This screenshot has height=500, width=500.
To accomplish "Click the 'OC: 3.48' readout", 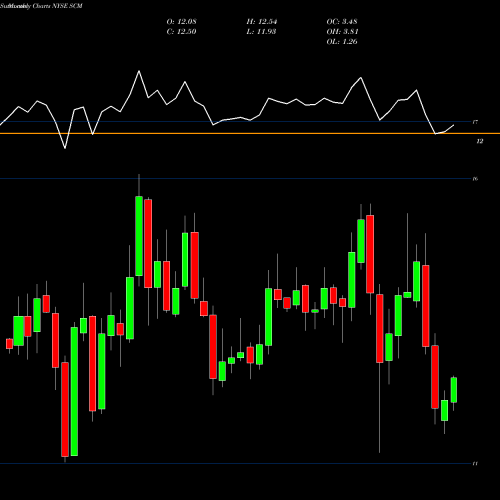I will [x=342, y=22].
